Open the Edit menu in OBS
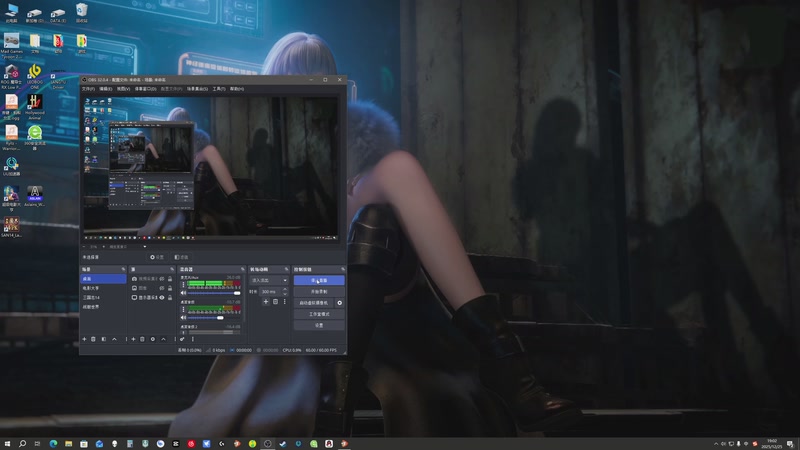The height and width of the screenshot is (450, 800). click(x=106, y=89)
